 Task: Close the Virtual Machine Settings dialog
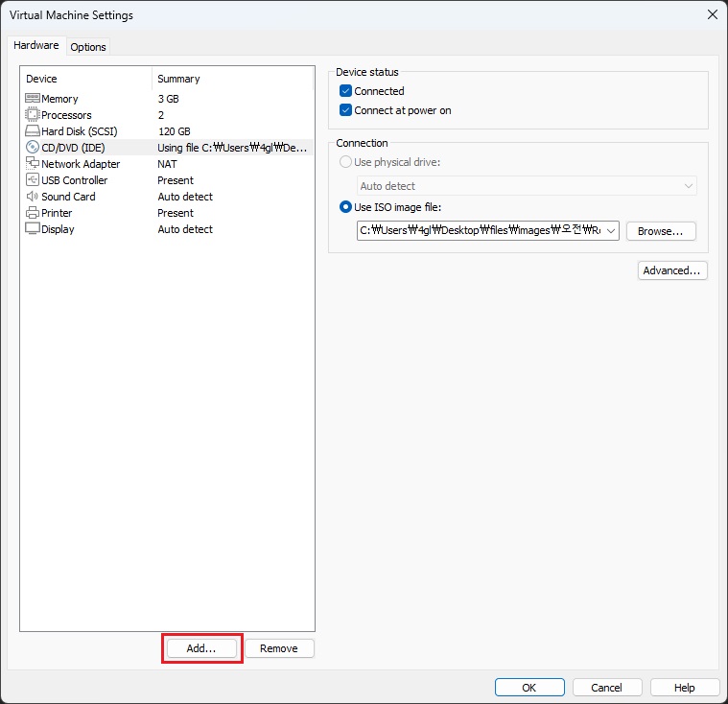pos(713,14)
